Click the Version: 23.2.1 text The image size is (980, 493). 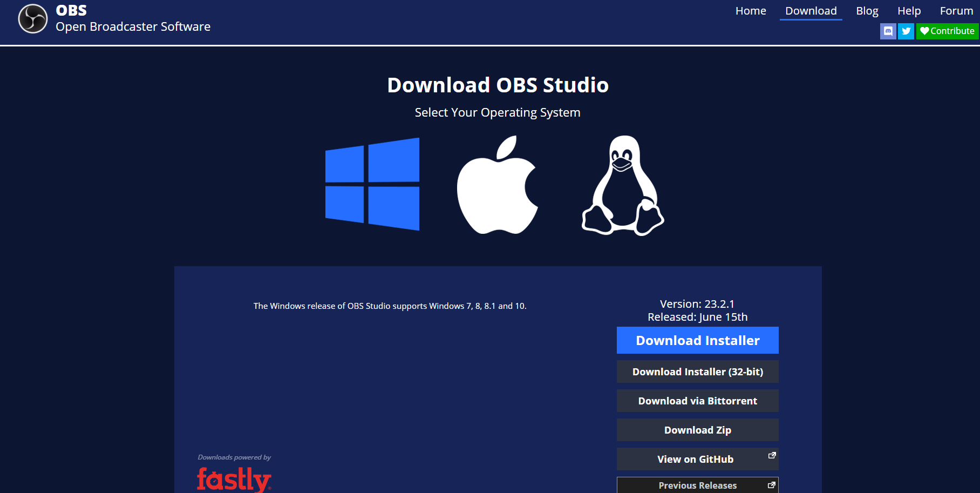click(697, 304)
